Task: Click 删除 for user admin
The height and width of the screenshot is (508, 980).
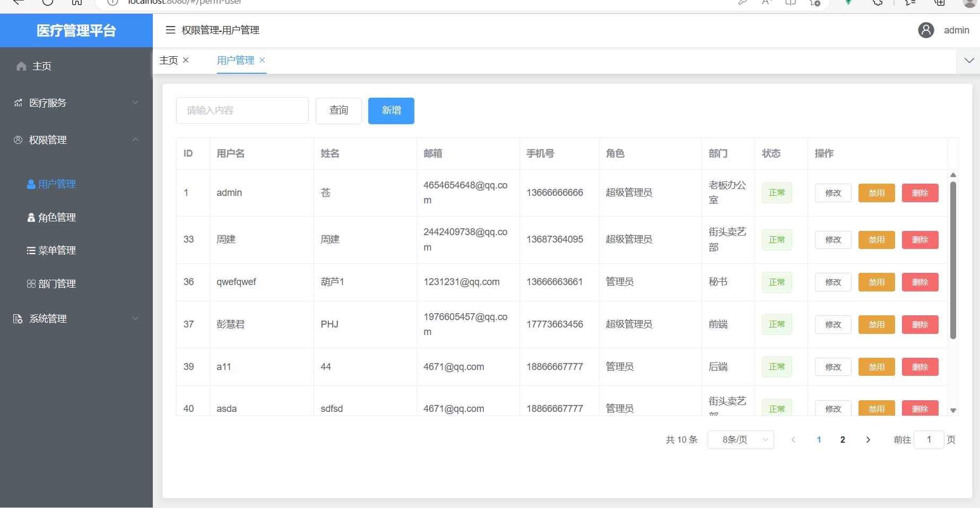Action: (x=920, y=193)
